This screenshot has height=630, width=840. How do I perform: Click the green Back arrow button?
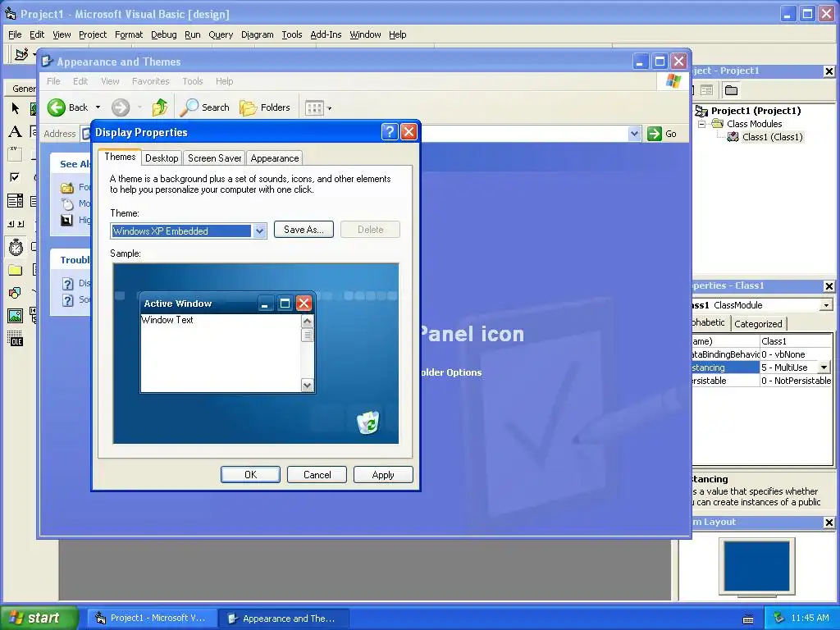(x=57, y=107)
